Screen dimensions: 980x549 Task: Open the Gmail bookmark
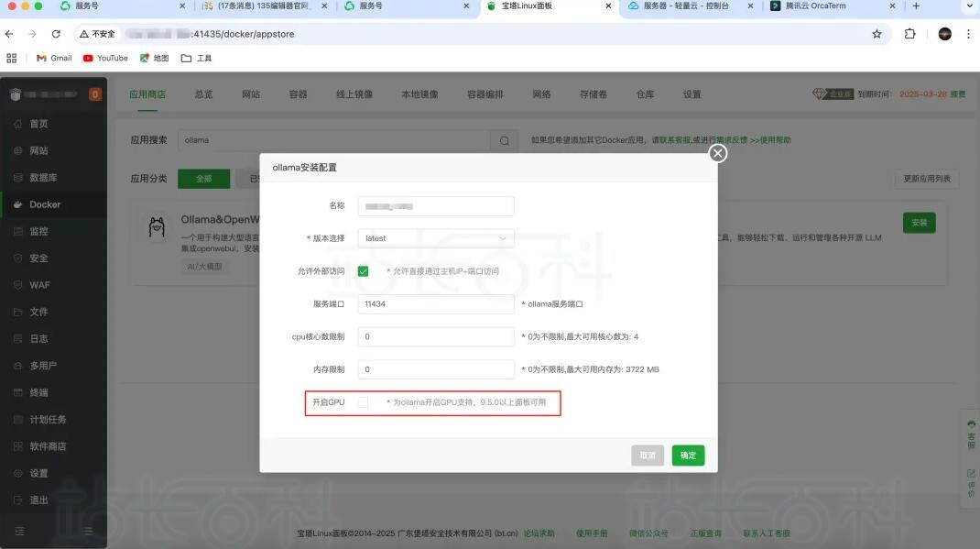[54, 58]
